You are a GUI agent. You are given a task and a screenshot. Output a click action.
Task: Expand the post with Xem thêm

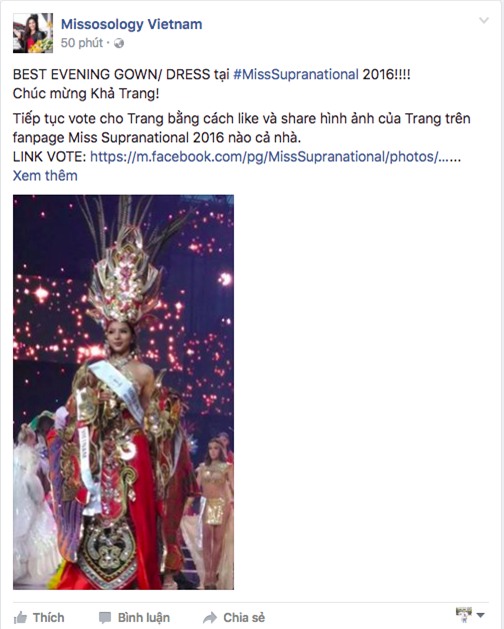tap(45, 176)
